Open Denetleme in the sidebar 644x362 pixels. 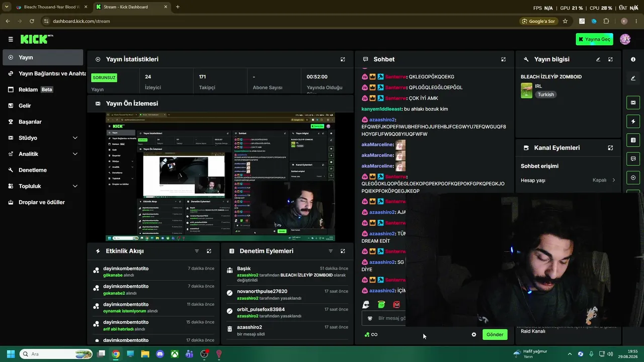pyautogui.click(x=43, y=170)
